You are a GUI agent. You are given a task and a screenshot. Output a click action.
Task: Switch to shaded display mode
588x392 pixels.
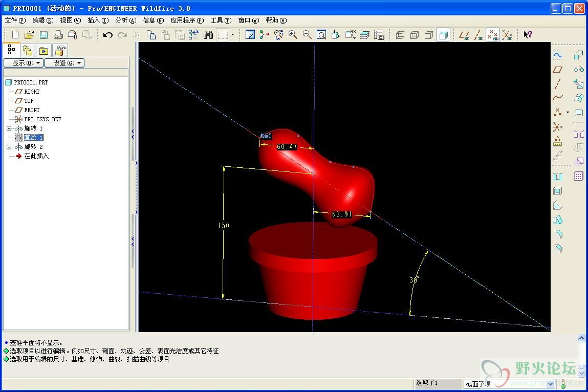coord(443,35)
